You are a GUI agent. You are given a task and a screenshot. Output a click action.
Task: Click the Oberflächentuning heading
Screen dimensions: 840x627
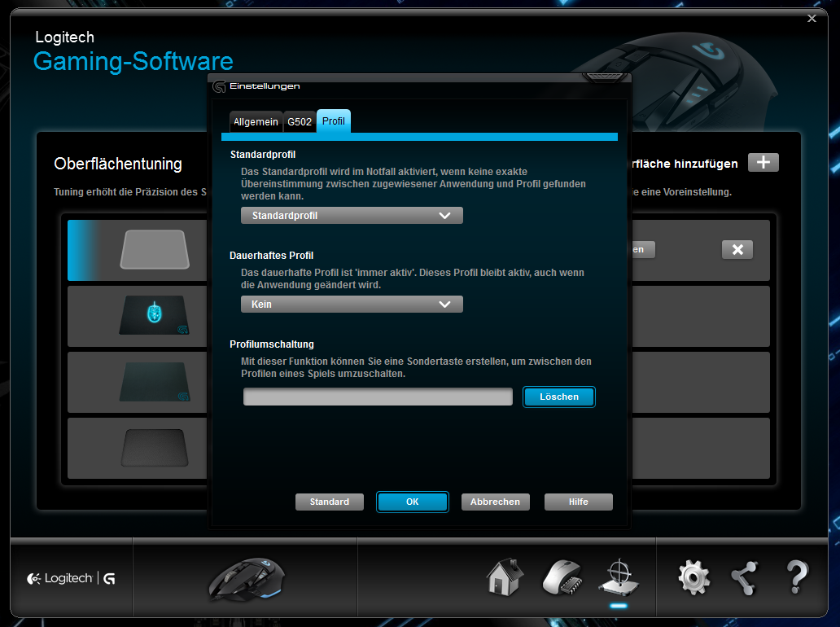[118, 164]
